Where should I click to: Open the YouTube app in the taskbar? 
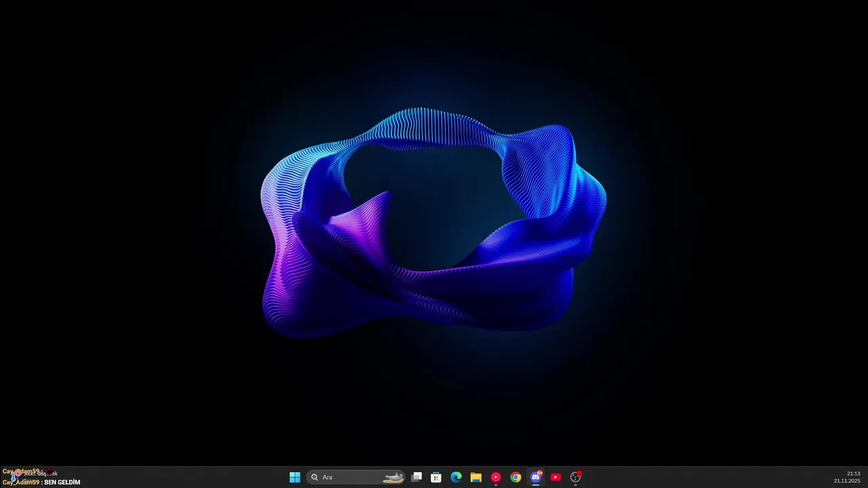(555, 477)
